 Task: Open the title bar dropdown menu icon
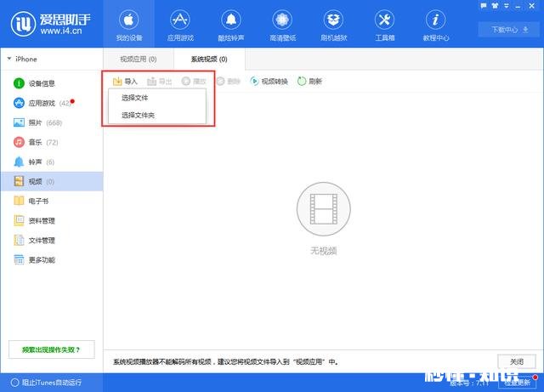[x=507, y=6]
